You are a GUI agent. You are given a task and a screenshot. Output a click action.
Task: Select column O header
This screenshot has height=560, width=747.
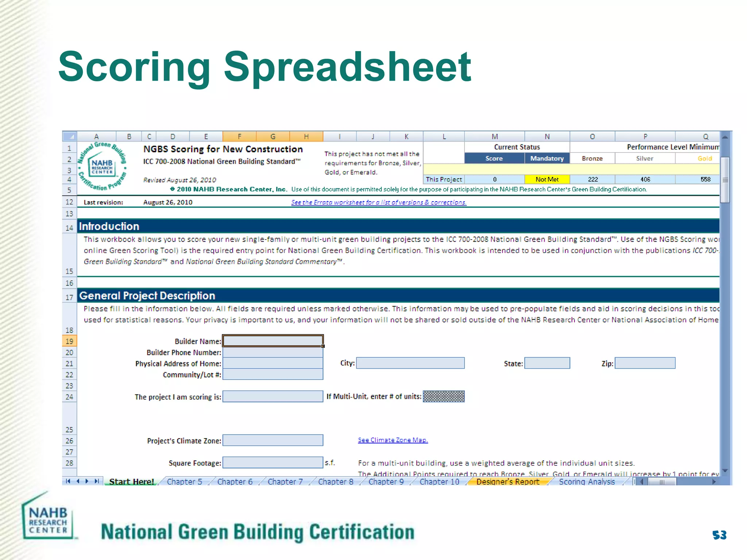pyautogui.click(x=592, y=136)
